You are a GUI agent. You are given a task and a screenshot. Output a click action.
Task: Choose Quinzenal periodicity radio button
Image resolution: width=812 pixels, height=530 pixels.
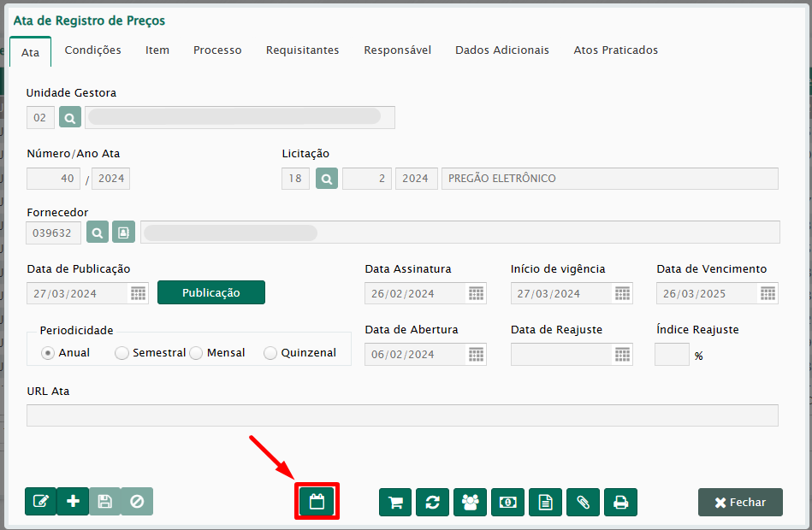pos(270,353)
